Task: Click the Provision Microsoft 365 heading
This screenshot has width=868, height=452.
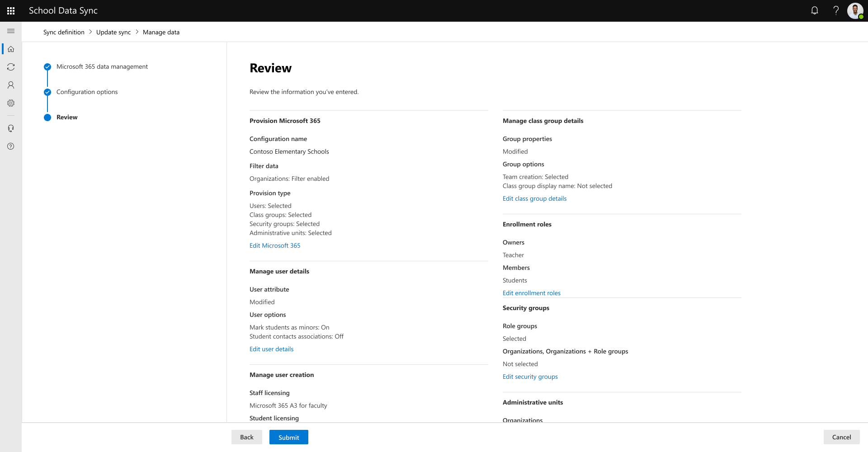Action: click(x=285, y=121)
